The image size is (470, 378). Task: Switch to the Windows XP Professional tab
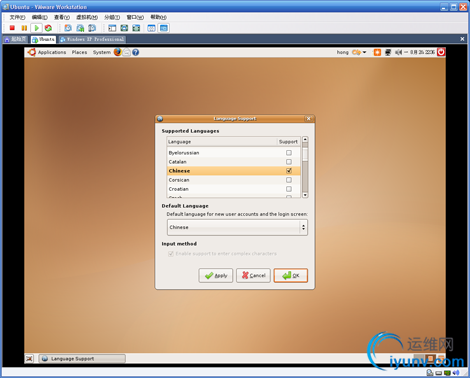(x=92, y=39)
